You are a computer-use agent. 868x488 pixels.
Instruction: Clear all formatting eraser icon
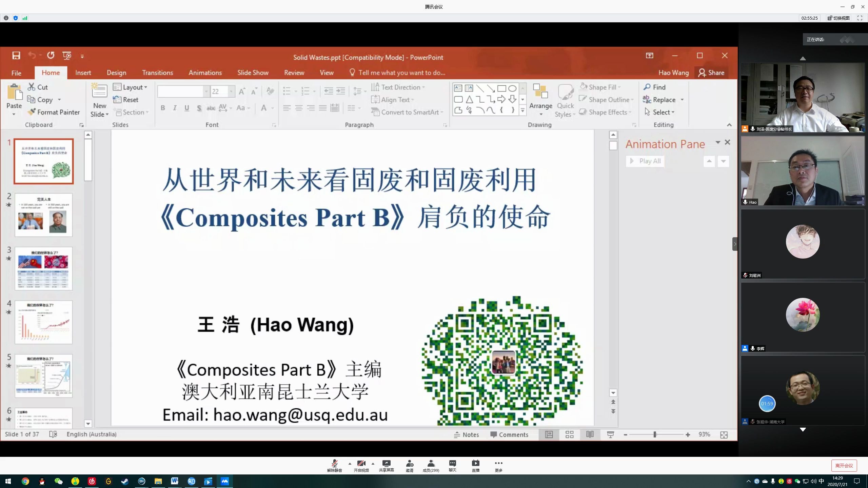tap(270, 91)
